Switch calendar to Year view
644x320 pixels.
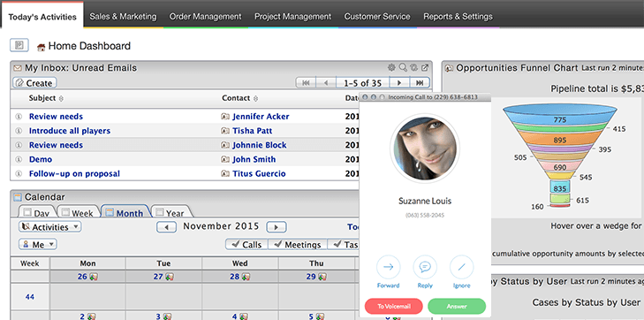(170, 211)
